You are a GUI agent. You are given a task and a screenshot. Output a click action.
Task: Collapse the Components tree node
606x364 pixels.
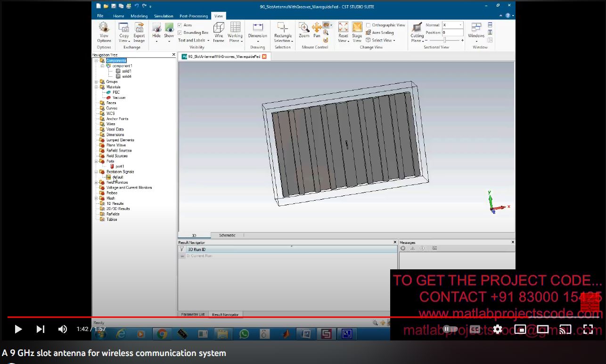tap(97, 61)
